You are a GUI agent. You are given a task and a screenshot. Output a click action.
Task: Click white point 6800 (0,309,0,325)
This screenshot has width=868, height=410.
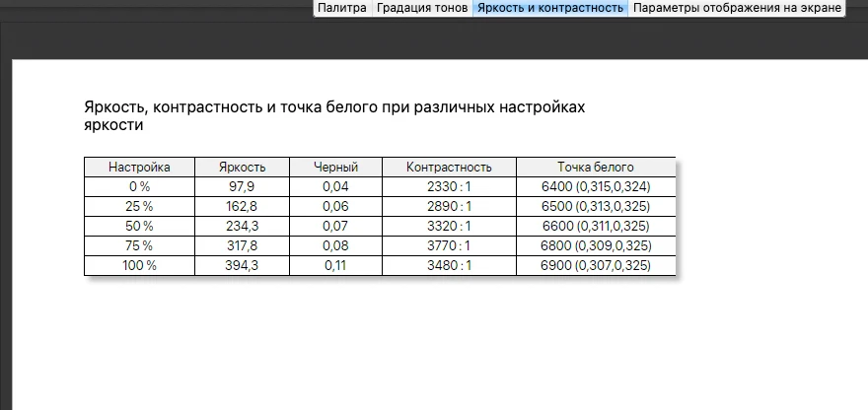coord(596,245)
